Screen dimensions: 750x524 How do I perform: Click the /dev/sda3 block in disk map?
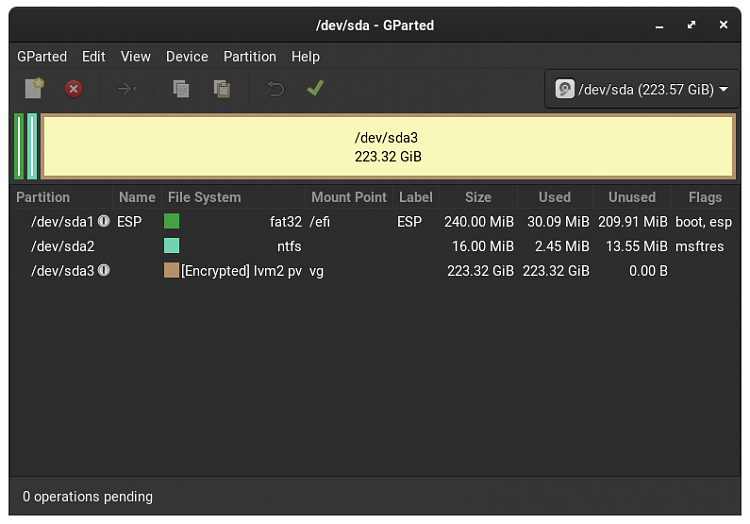coord(388,147)
